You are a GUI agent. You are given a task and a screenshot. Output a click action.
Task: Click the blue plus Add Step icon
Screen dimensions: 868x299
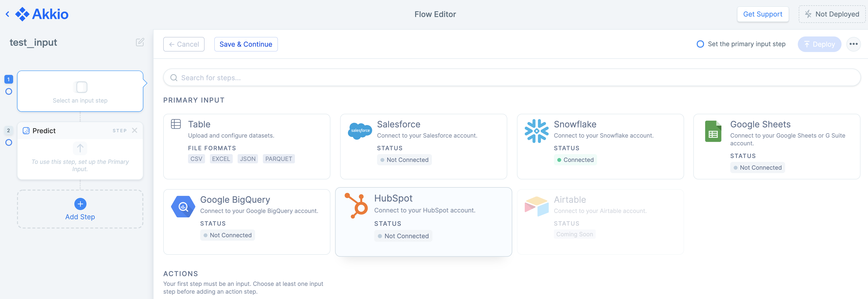(x=80, y=204)
